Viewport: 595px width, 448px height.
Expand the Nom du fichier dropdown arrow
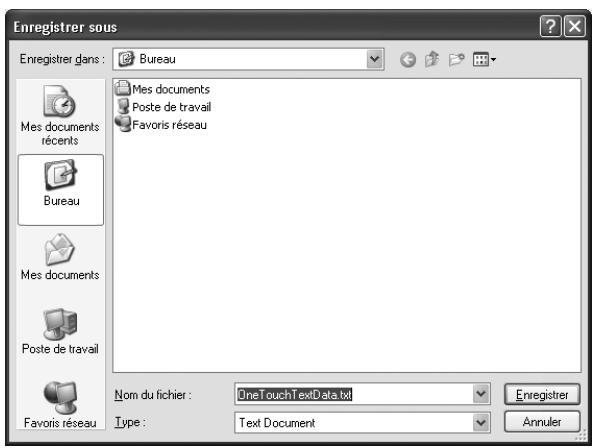tap(481, 394)
